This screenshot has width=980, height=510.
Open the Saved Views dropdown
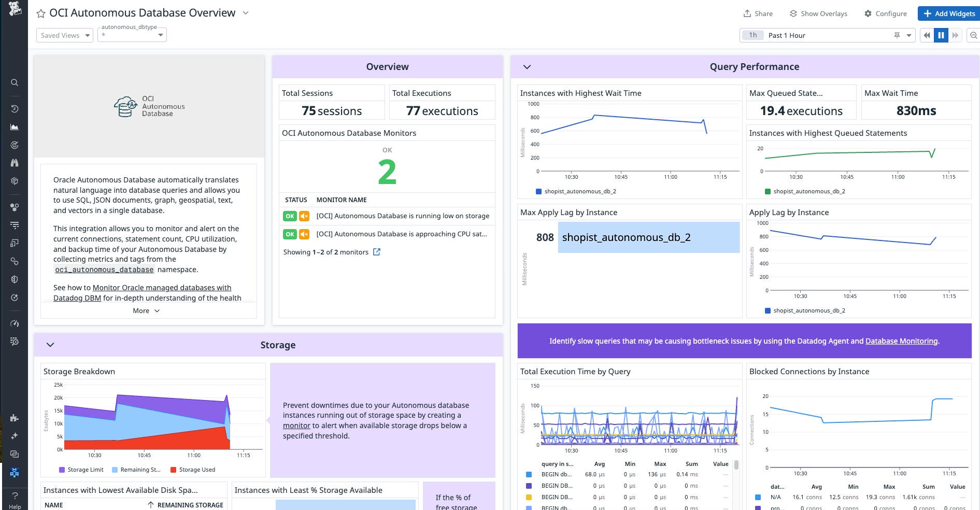coord(64,35)
